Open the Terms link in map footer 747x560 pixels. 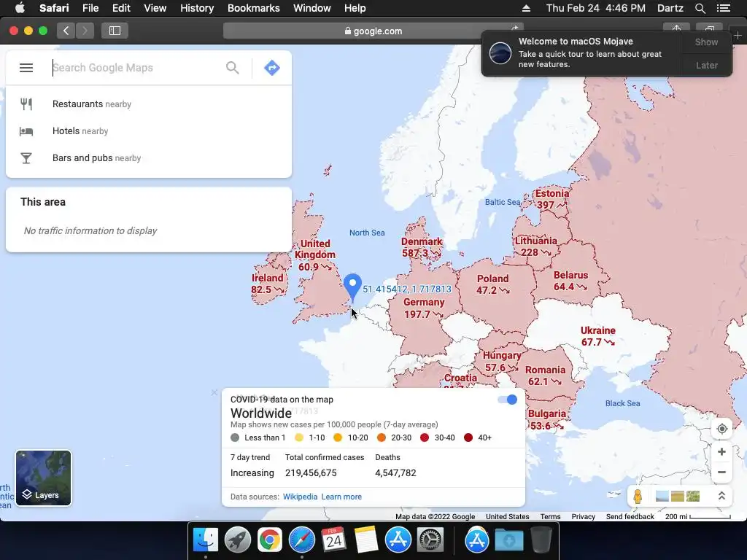[550, 517]
